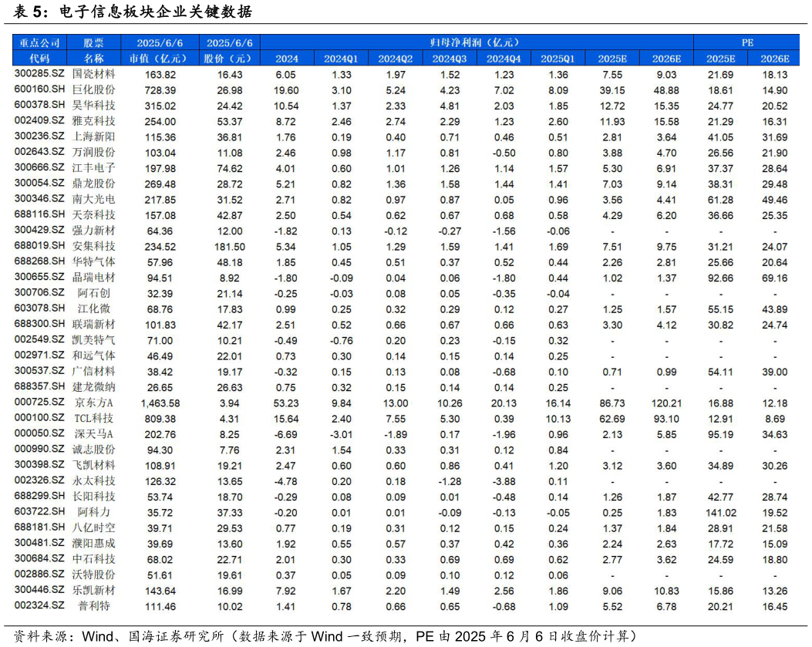Select 鼎龙股份 2025E profit estimate 7.03
Image resolution: width=812 pixels, height=647 pixels.
pos(612,184)
